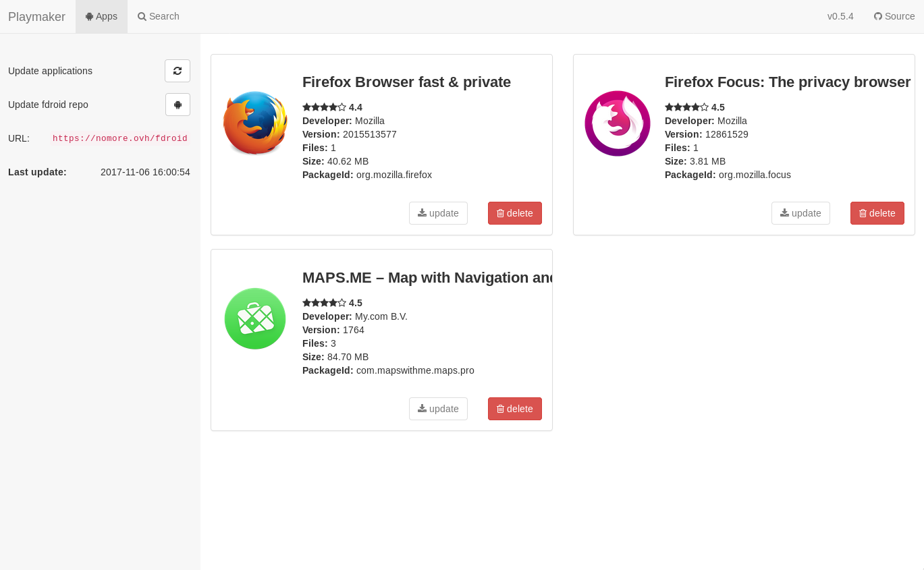Screen dimensions: 924x570
Task: Update the Firefox Focus app
Action: [800, 213]
